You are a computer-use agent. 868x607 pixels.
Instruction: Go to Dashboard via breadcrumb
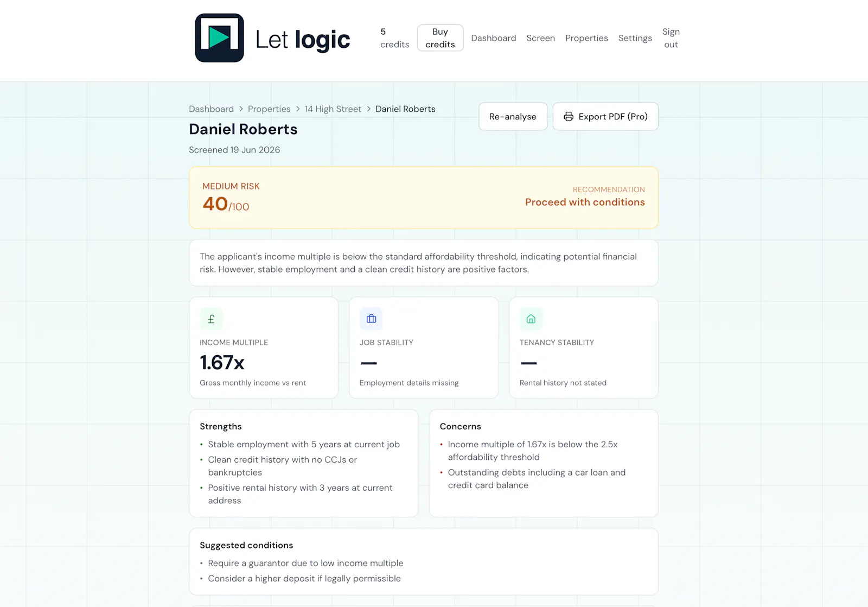coord(211,109)
